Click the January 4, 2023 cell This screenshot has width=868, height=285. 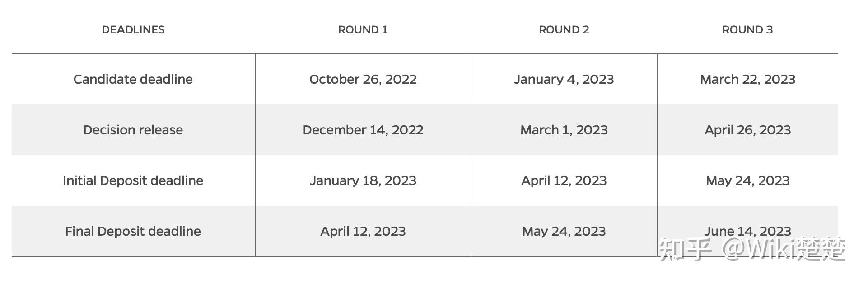564,79
